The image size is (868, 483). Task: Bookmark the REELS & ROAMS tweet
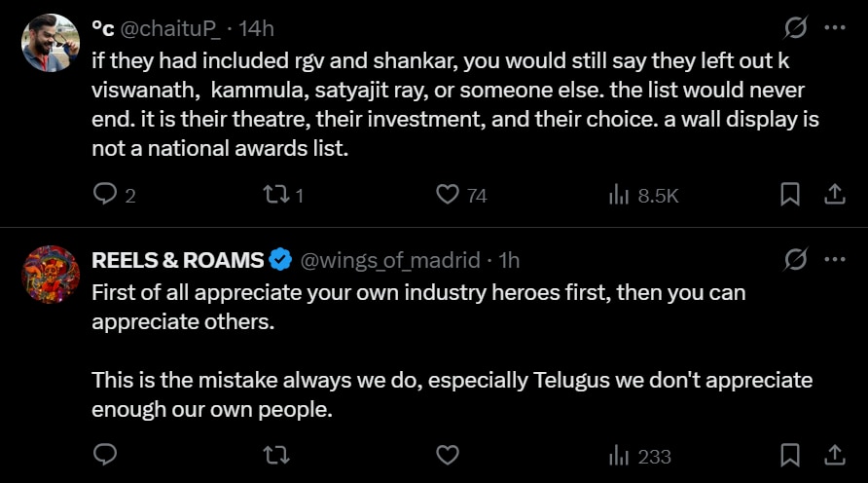tap(790, 455)
